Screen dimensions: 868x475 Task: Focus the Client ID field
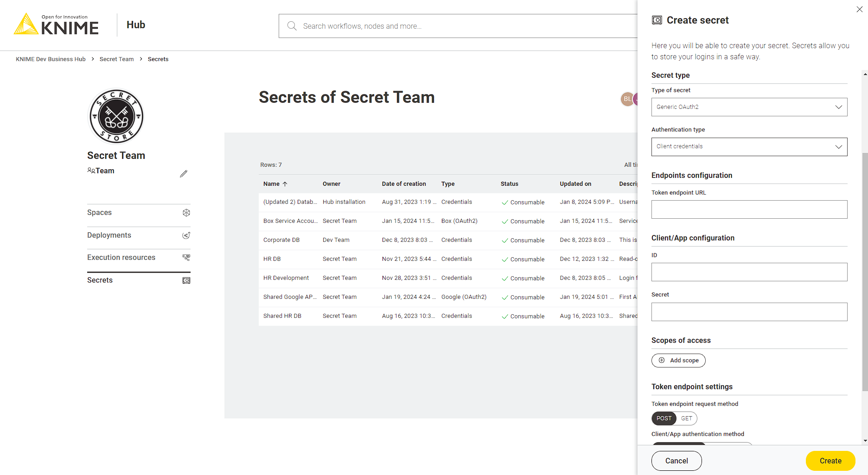tap(749, 272)
